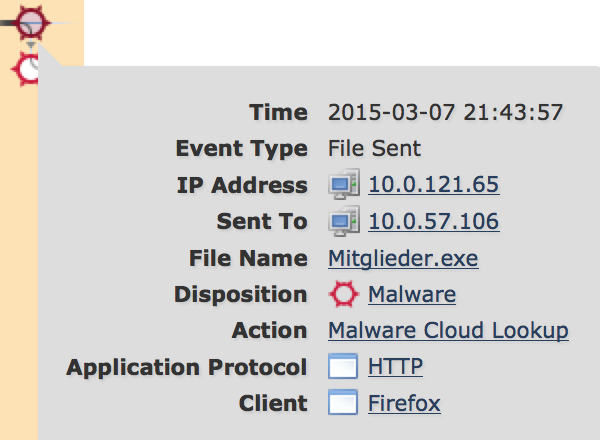Click the application icon next to HTTP
Viewport: 600px width, 440px height.
pyautogui.click(x=343, y=367)
